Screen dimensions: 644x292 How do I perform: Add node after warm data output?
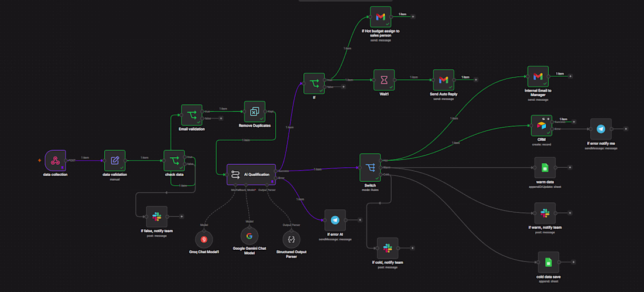click(x=570, y=167)
